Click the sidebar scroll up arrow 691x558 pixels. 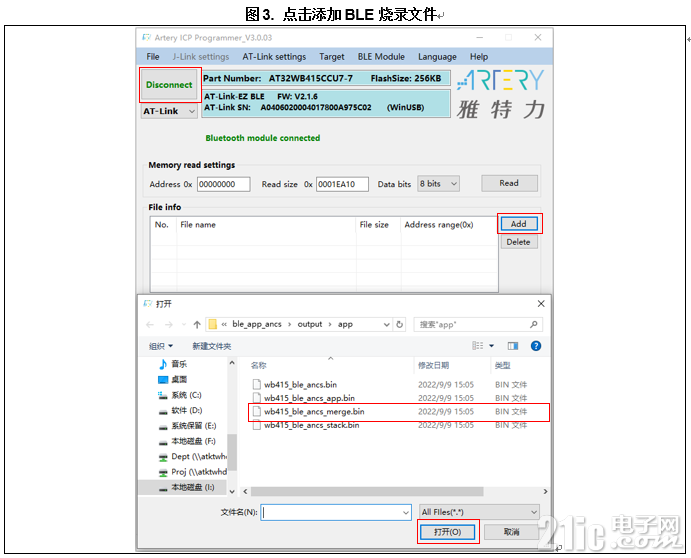pyautogui.click(x=232, y=363)
